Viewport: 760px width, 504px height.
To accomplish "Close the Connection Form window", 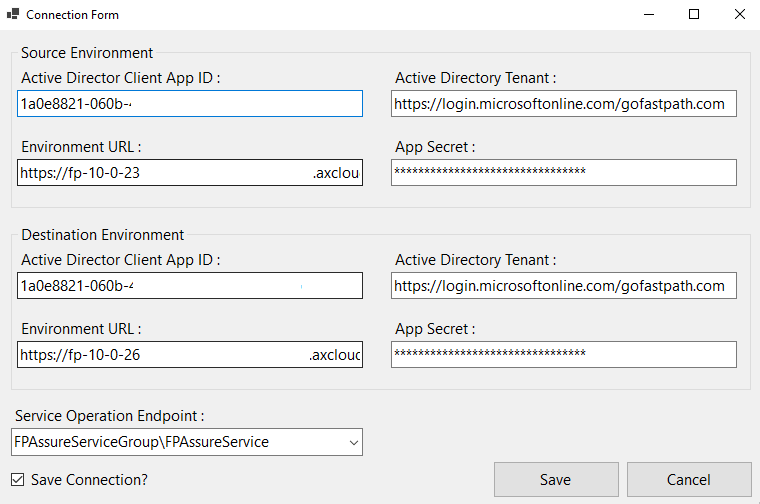I will (x=738, y=15).
